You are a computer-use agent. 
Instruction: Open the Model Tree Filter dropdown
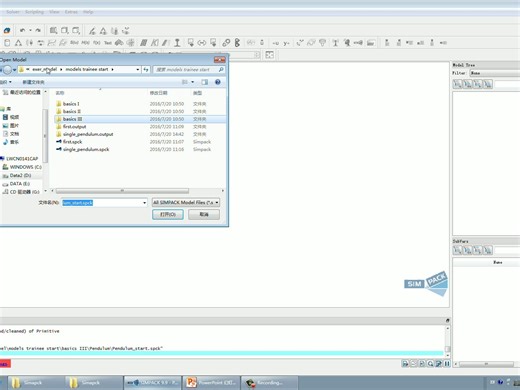(495, 73)
